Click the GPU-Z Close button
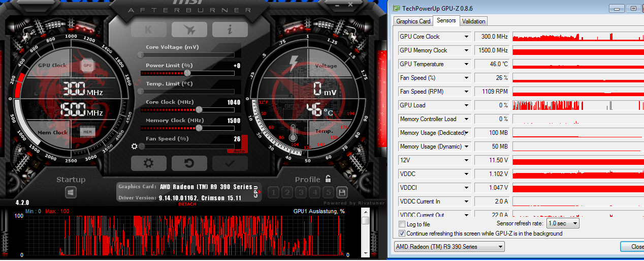644x261 pixels. click(633, 247)
